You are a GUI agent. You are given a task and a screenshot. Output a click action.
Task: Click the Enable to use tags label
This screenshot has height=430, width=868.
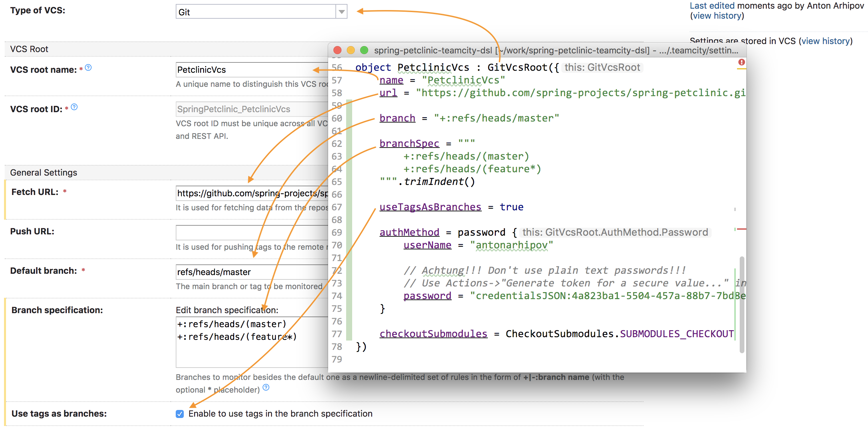(x=280, y=414)
